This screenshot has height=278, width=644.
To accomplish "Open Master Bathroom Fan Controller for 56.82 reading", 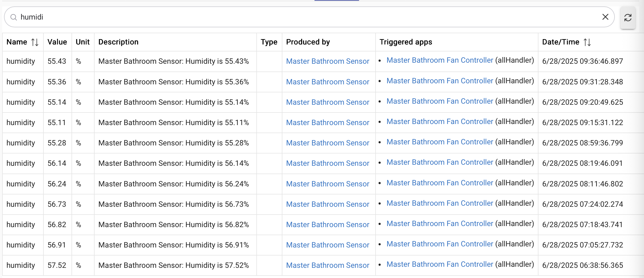I will pyautogui.click(x=440, y=224).
